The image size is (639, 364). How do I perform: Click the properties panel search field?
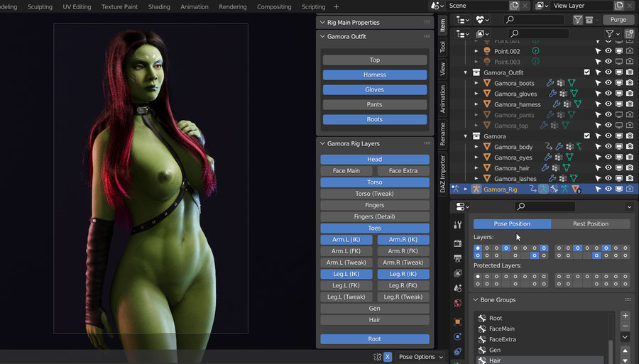(545, 206)
